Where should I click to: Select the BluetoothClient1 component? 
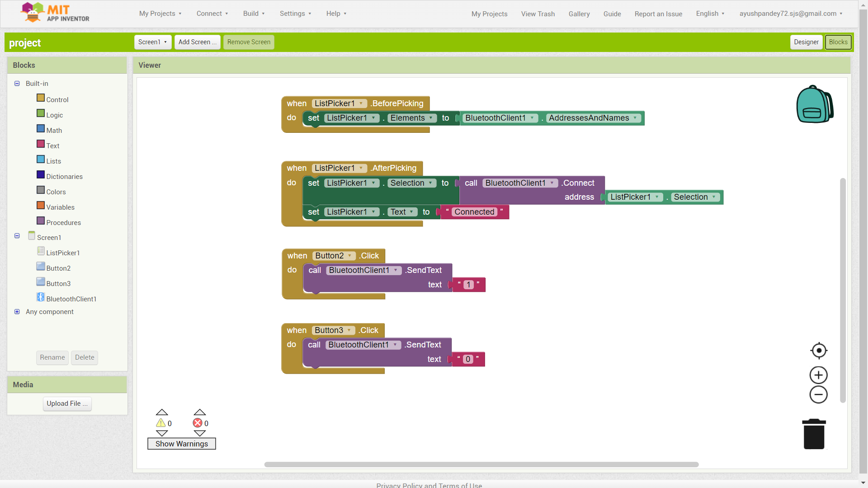tap(71, 299)
